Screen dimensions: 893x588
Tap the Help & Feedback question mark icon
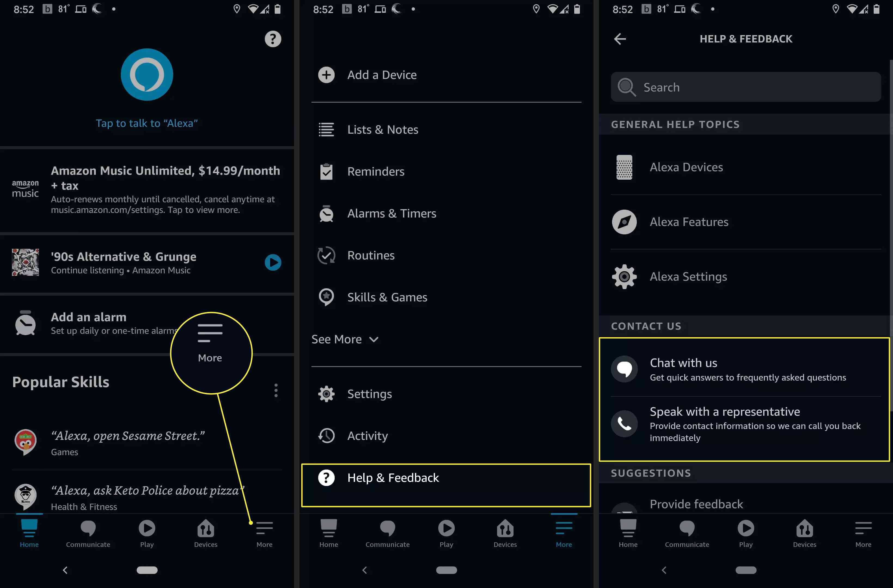pyautogui.click(x=326, y=478)
